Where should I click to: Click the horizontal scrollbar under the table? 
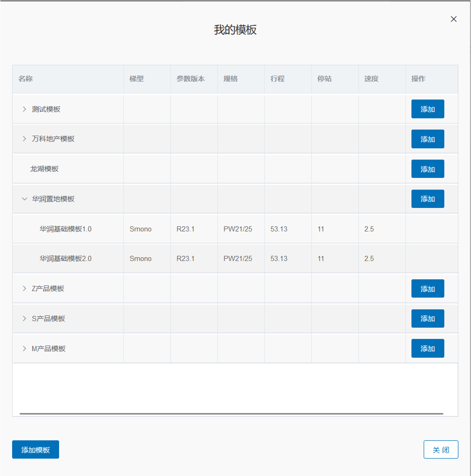[x=231, y=414]
